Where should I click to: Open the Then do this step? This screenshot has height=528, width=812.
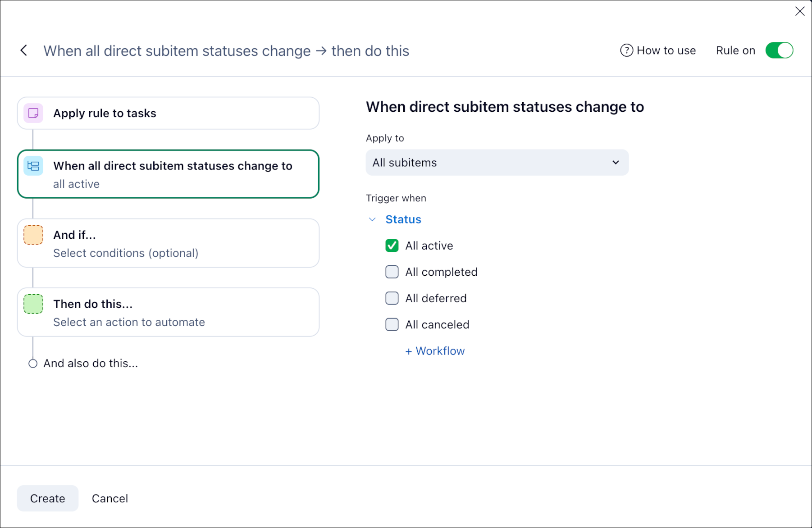click(168, 312)
